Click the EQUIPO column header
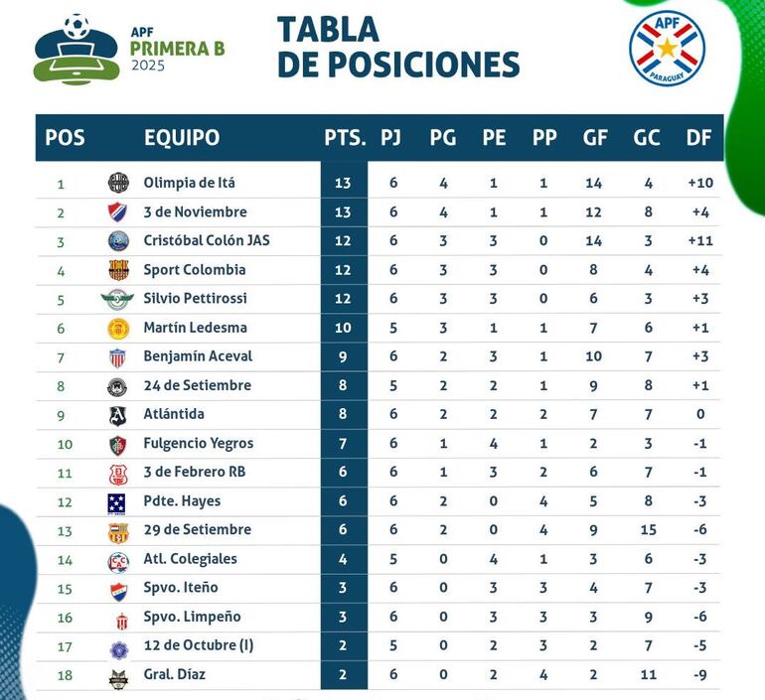 click(182, 138)
